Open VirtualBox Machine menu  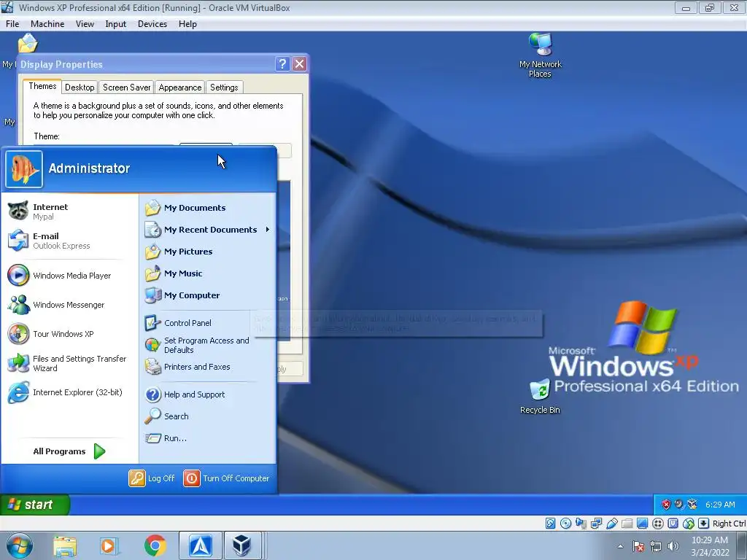pyautogui.click(x=47, y=24)
